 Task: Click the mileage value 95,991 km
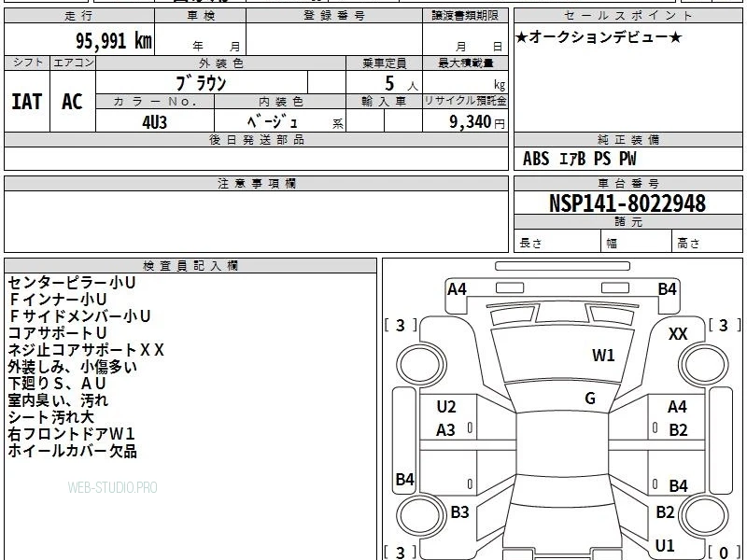114,41
